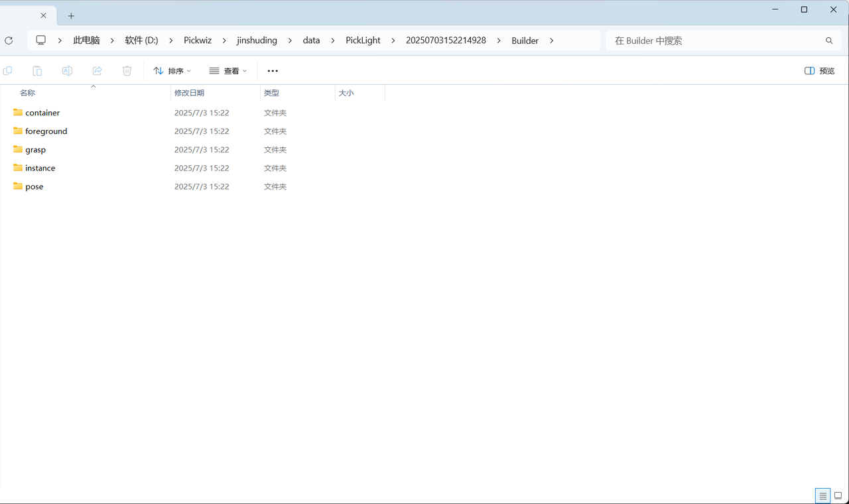Click the rename icon in toolbar
849x504 pixels.
(67, 71)
